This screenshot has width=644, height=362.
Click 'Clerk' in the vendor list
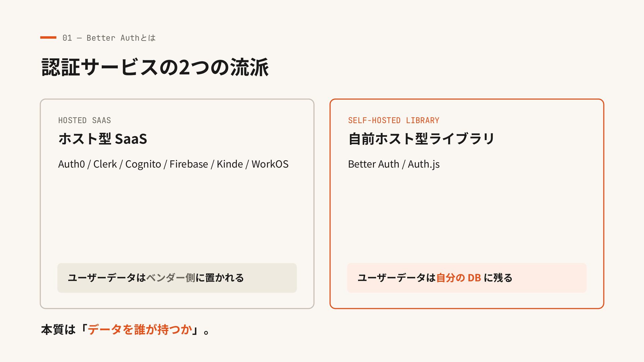click(x=105, y=164)
